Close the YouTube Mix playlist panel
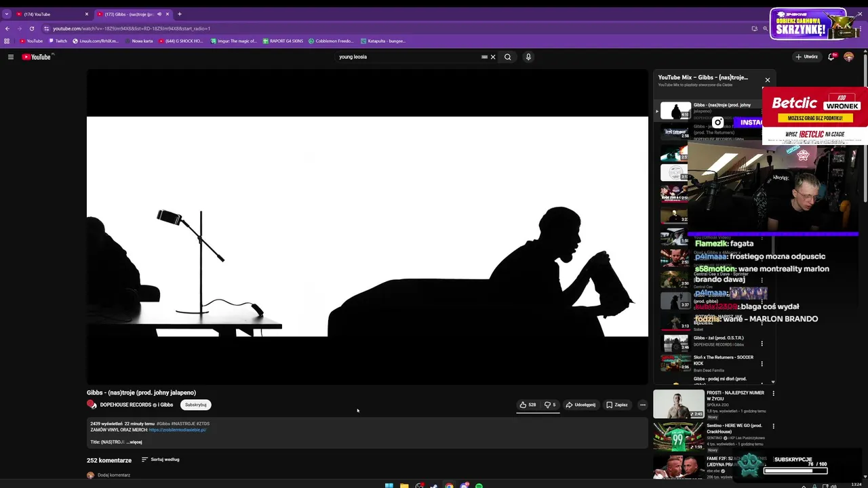 click(x=768, y=80)
